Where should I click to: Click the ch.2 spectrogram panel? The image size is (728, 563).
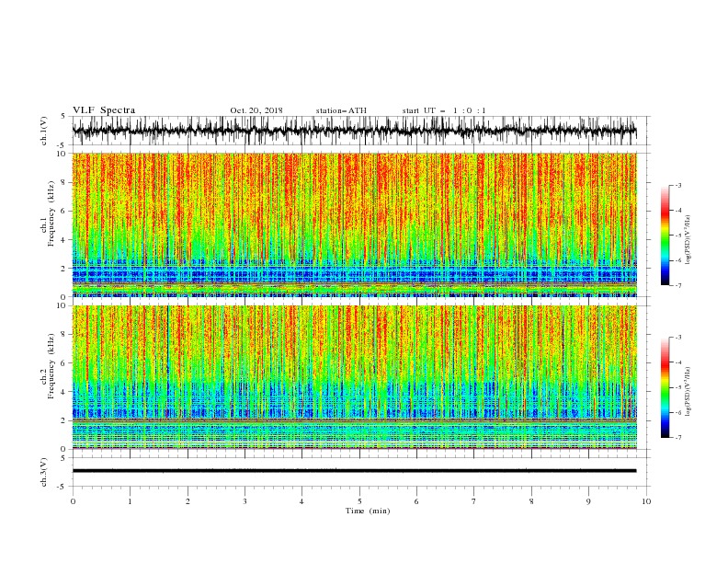(354, 377)
